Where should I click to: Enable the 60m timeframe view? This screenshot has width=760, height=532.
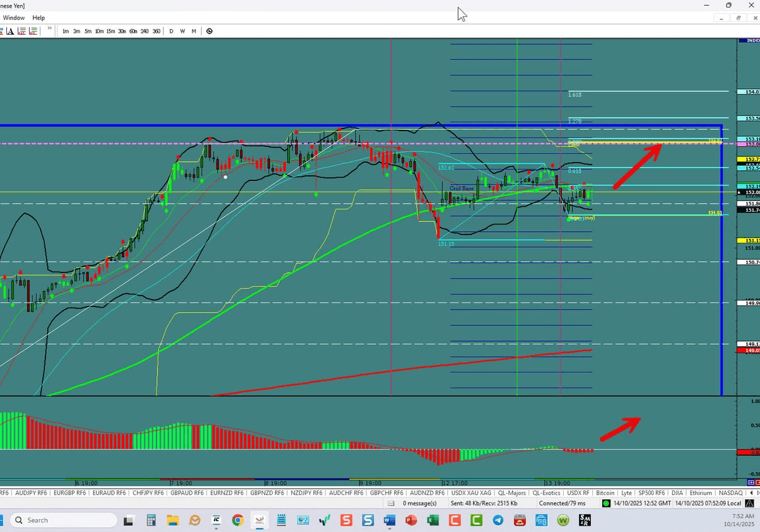click(x=133, y=31)
